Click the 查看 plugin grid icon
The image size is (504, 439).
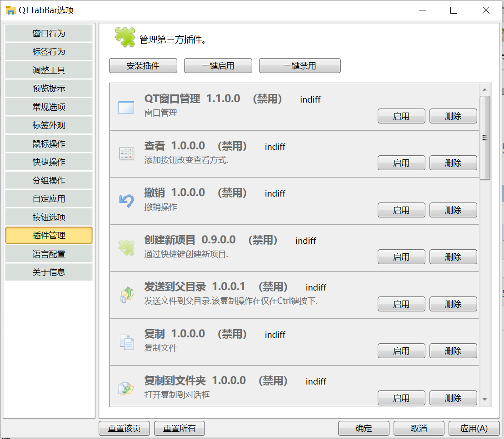126,154
